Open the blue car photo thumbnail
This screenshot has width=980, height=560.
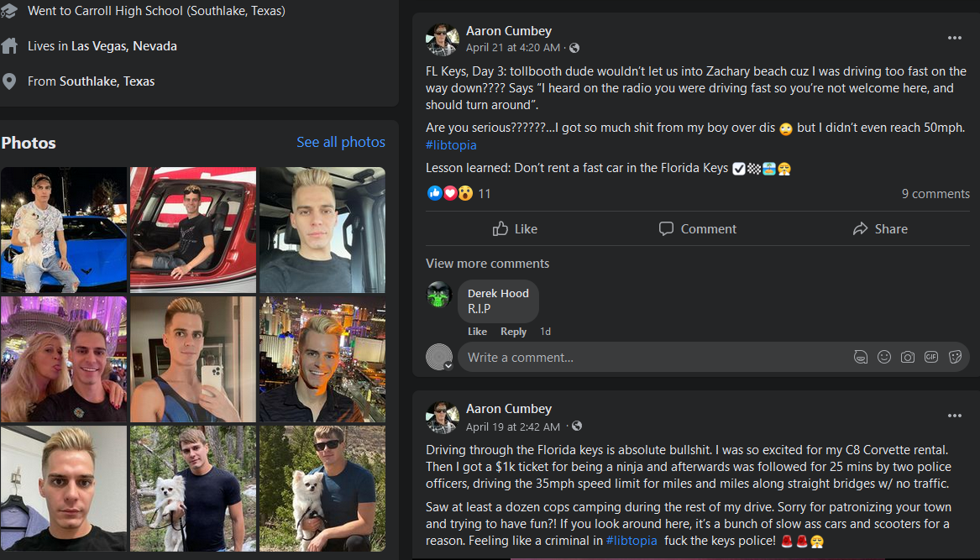[x=64, y=229]
